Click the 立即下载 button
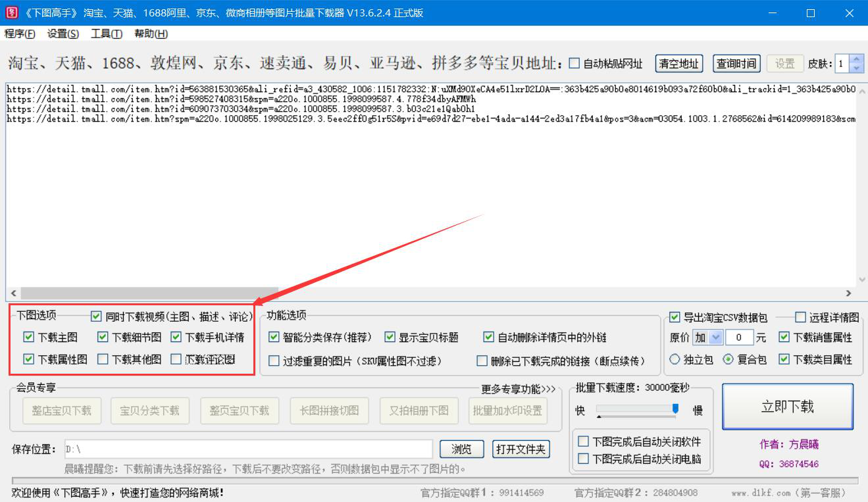This screenshot has width=868, height=502. (x=788, y=407)
